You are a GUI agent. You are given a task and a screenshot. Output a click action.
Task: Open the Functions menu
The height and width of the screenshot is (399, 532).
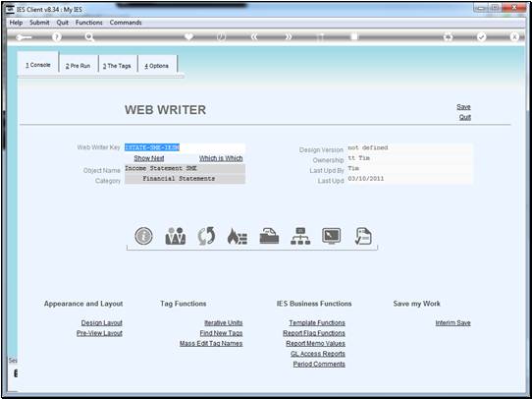[89, 23]
